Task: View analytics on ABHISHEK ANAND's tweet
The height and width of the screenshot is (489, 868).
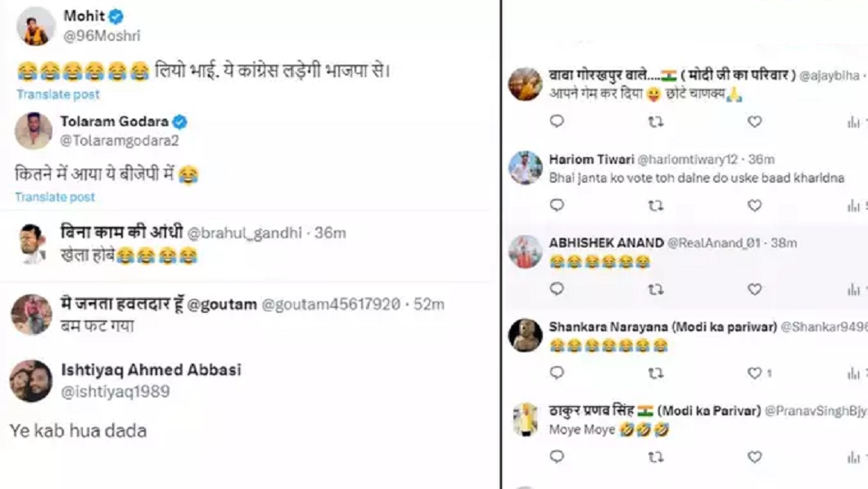Action: [x=853, y=289]
